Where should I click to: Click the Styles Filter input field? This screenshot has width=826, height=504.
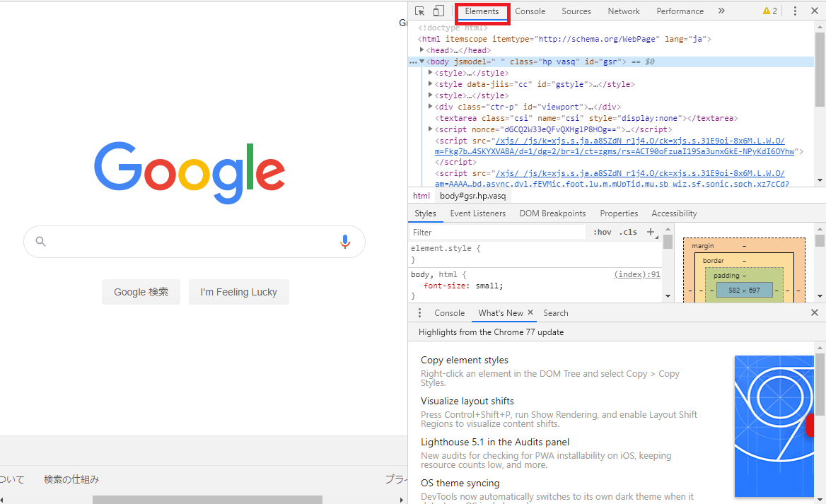pyautogui.click(x=495, y=233)
